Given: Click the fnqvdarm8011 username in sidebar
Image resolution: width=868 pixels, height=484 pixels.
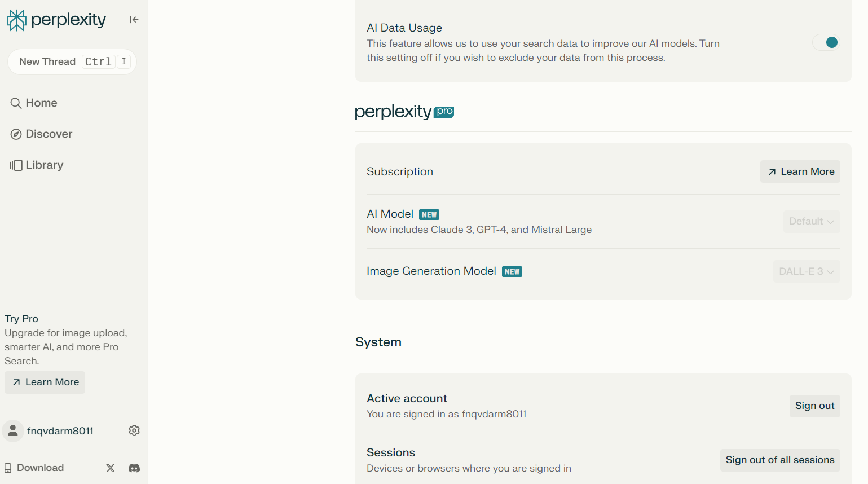Looking at the screenshot, I should pyautogui.click(x=60, y=431).
